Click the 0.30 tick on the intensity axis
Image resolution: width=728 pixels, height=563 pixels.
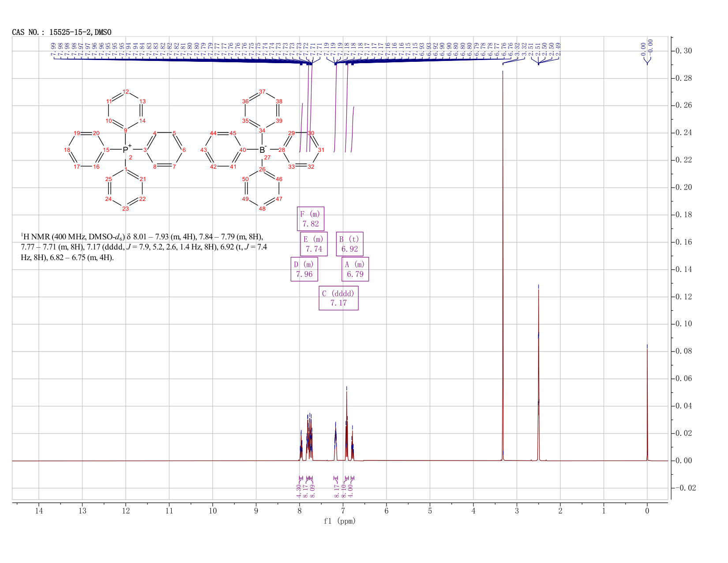683,51
